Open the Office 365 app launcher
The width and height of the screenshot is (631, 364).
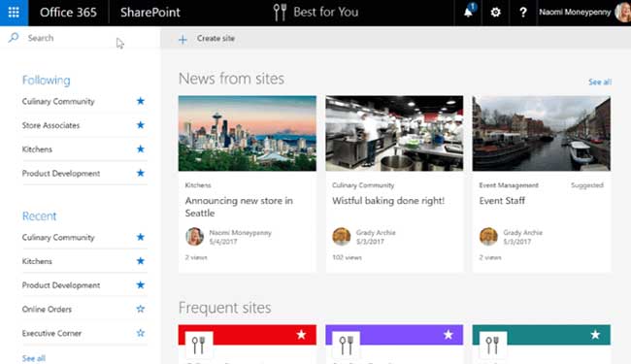(14, 13)
